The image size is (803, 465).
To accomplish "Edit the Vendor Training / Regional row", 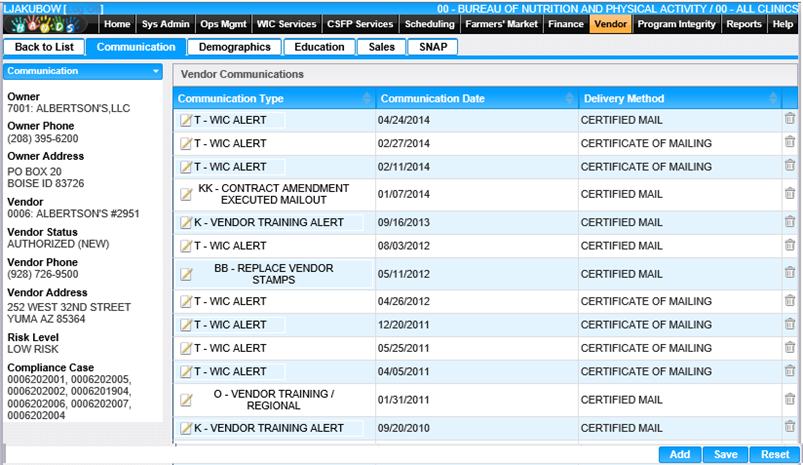I will tap(186, 400).
